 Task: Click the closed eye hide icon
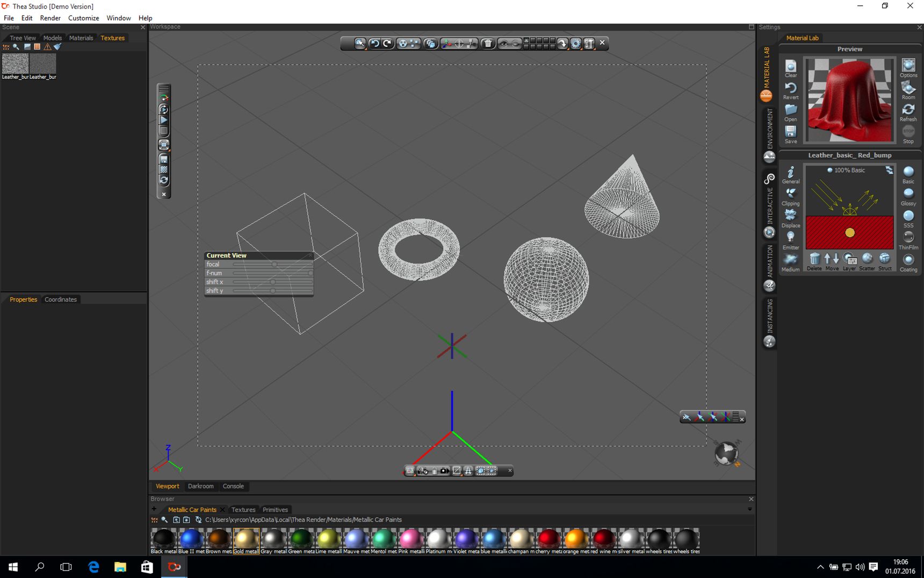click(516, 43)
